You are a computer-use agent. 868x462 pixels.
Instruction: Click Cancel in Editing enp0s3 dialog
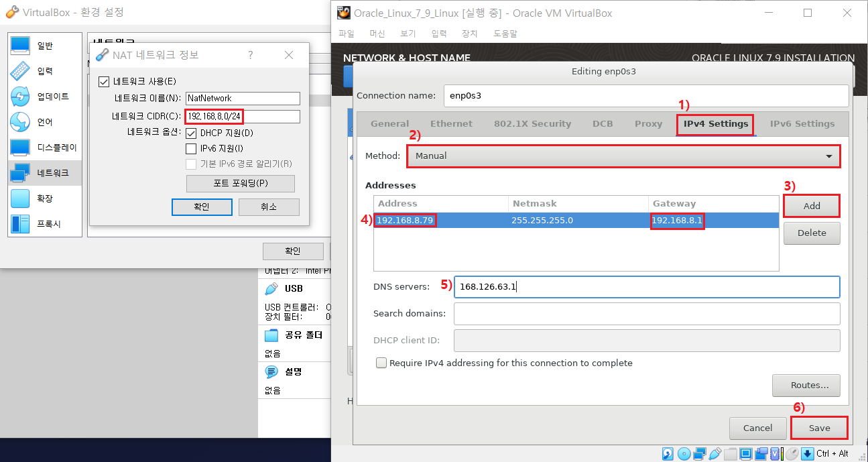758,428
